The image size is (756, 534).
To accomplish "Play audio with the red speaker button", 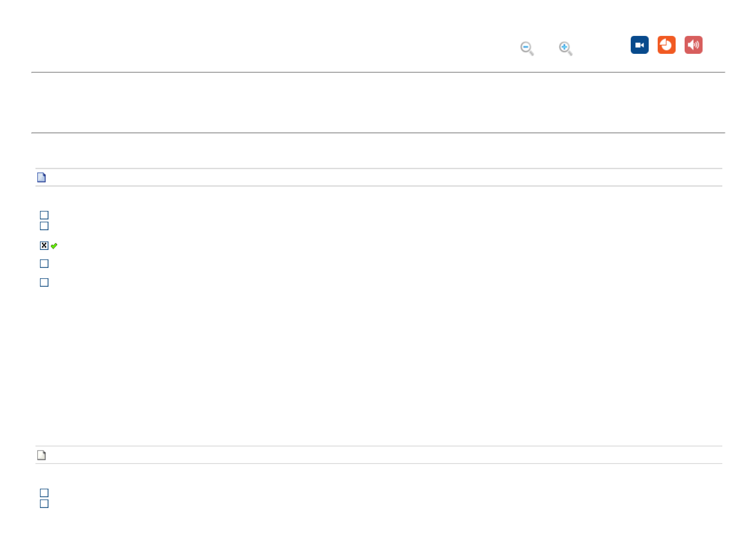I will (x=693, y=45).
